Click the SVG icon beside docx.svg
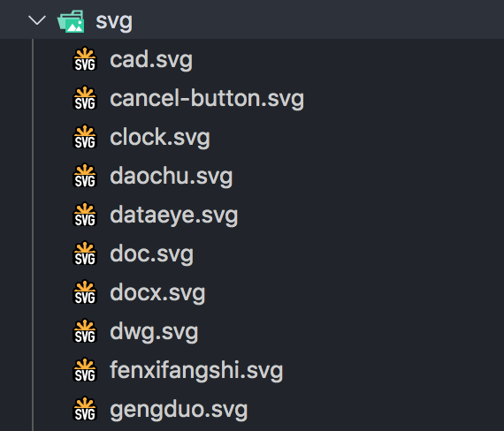The width and height of the screenshot is (504, 431). tap(85, 292)
